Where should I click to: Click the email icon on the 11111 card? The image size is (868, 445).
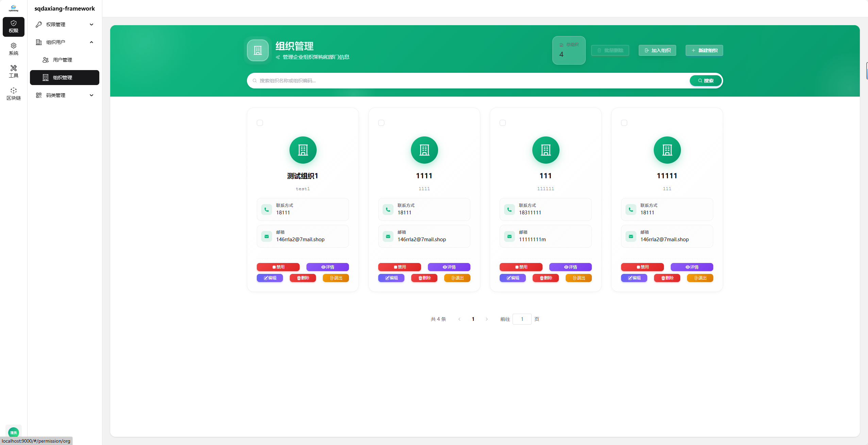pyautogui.click(x=631, y=236)
